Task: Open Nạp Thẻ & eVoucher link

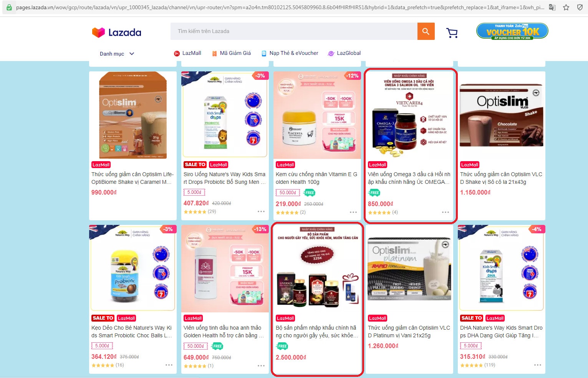Action: pyautogui.click(x=290, y=53)
